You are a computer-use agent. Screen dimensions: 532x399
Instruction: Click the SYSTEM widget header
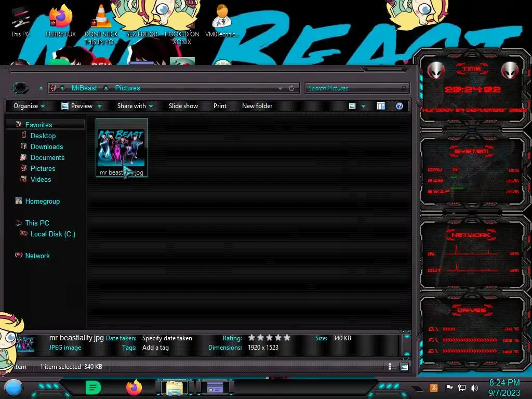pos(472,151)
